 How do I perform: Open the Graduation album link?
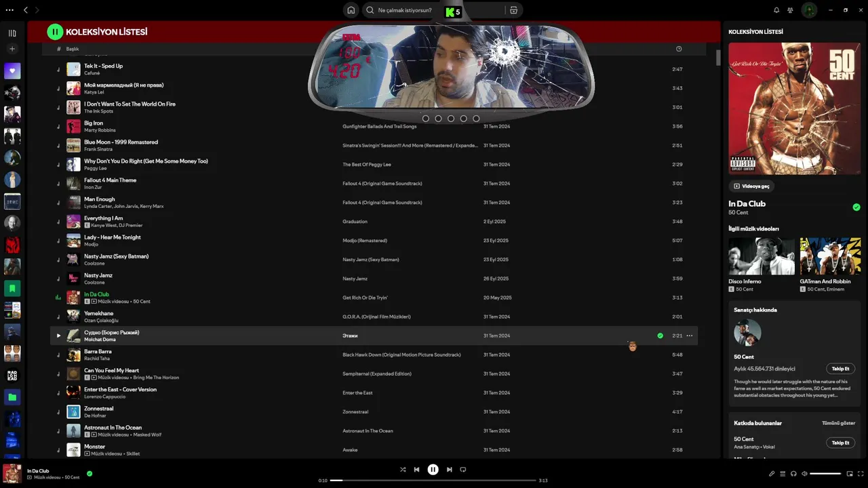(355, 222)
